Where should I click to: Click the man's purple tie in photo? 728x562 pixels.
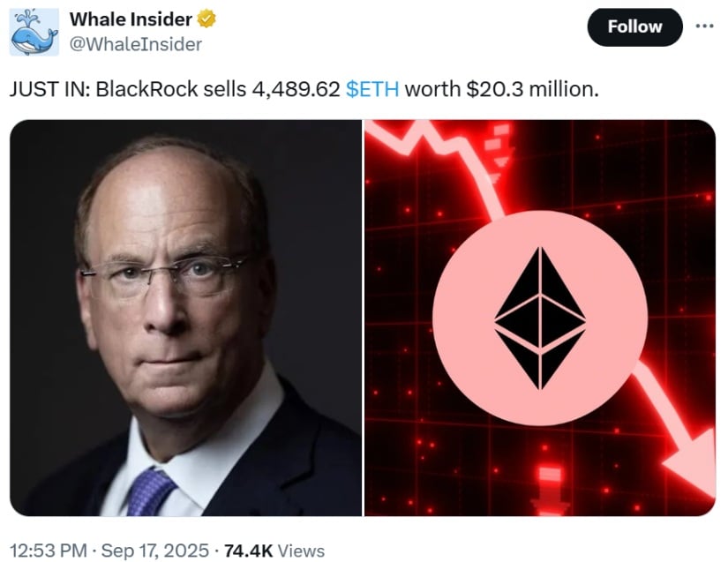click(x=150, y=492)
